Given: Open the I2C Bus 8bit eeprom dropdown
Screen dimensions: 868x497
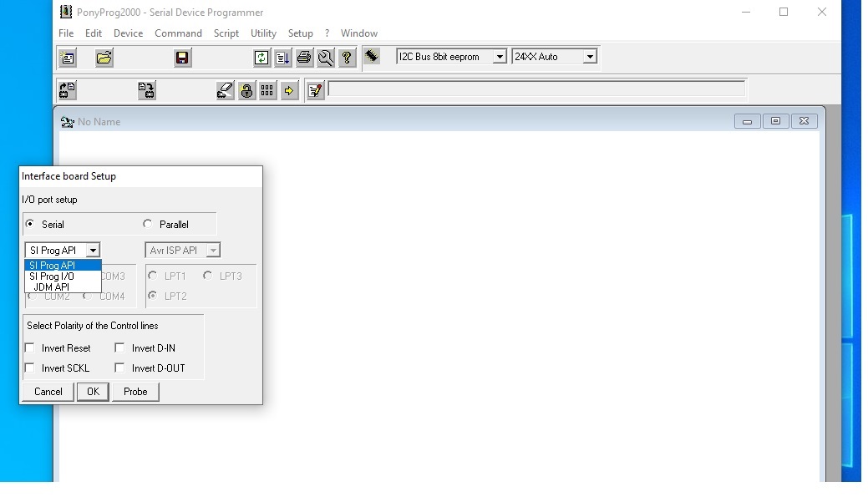Looking at the screenshot, I should tap(500, 57).
